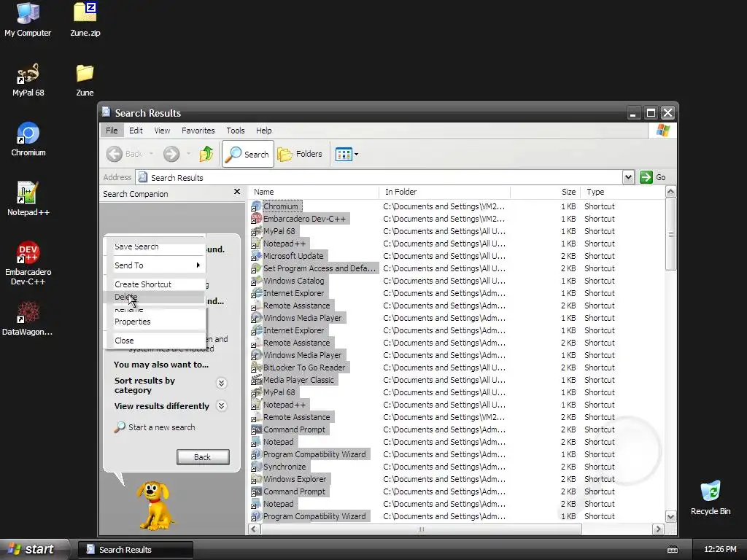Click the Back button in Search Companion
The height and width of the screenshot is (560, 747).
pyautogui.click(x=203, y=457)
